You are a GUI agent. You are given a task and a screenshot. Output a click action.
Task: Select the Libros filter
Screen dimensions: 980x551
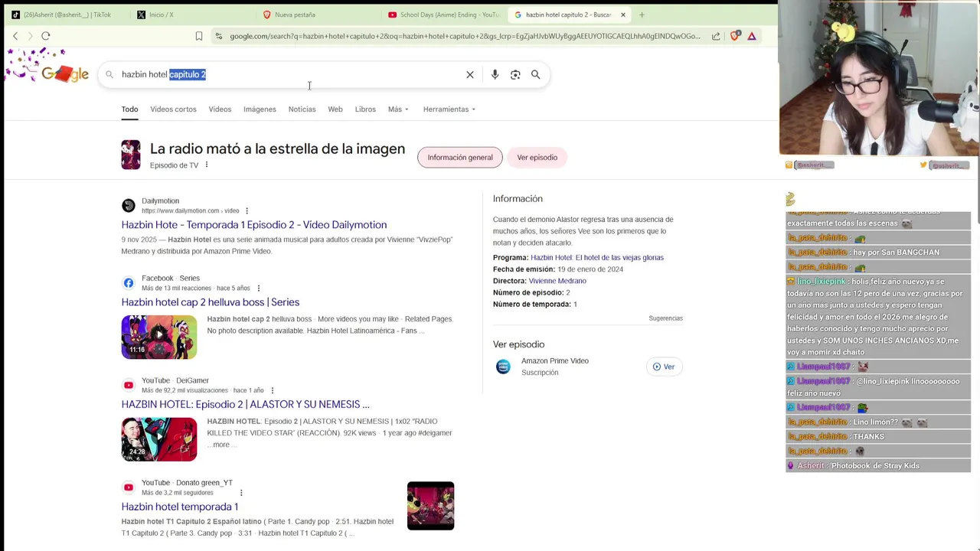(x=365, y=109)
